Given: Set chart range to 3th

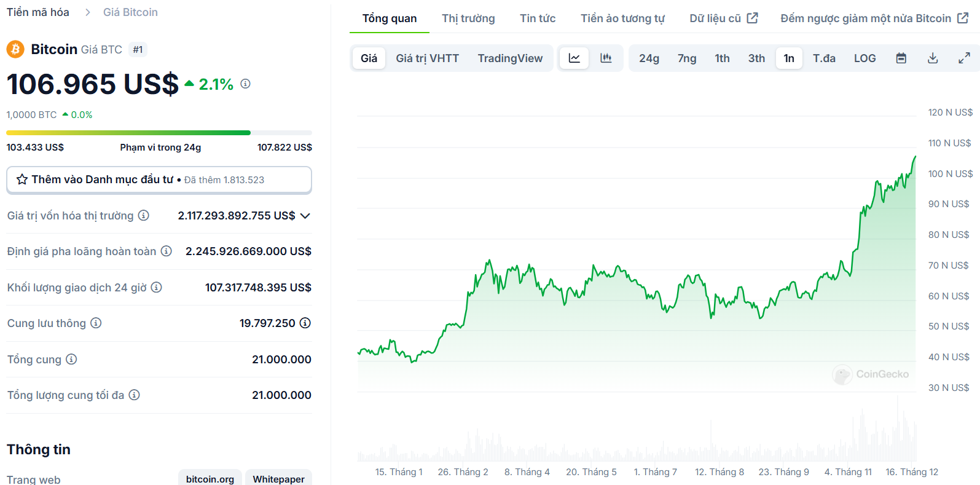Looking at the screenshot, I should point(756,58).
